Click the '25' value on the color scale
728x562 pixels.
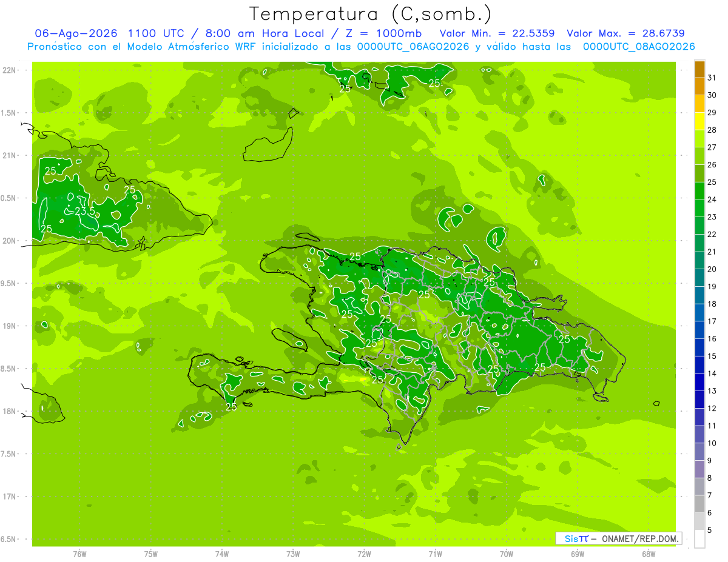pos(712,182)
